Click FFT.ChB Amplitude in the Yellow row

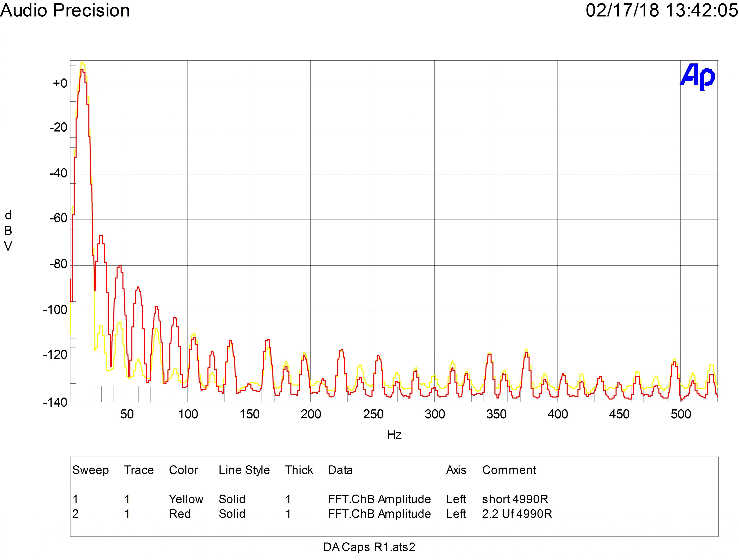[379, 499]
